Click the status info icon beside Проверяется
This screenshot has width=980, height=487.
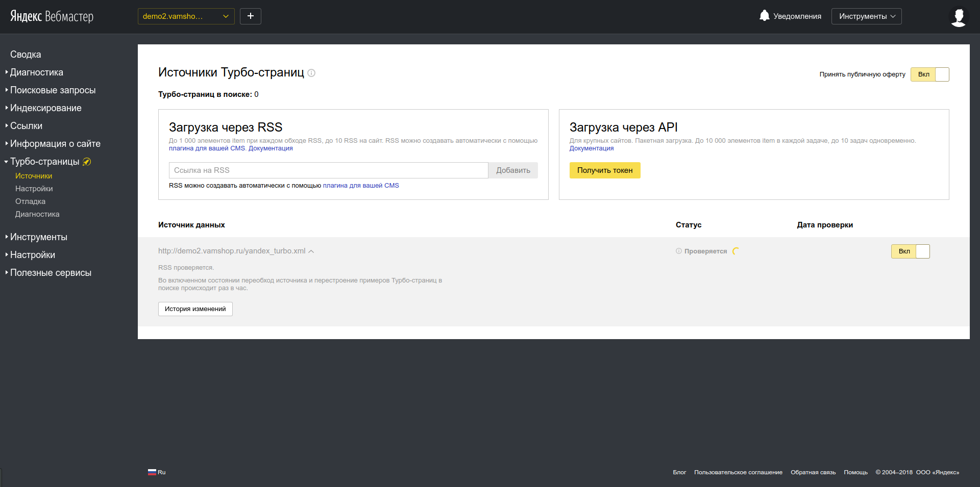tap(679, 251)
